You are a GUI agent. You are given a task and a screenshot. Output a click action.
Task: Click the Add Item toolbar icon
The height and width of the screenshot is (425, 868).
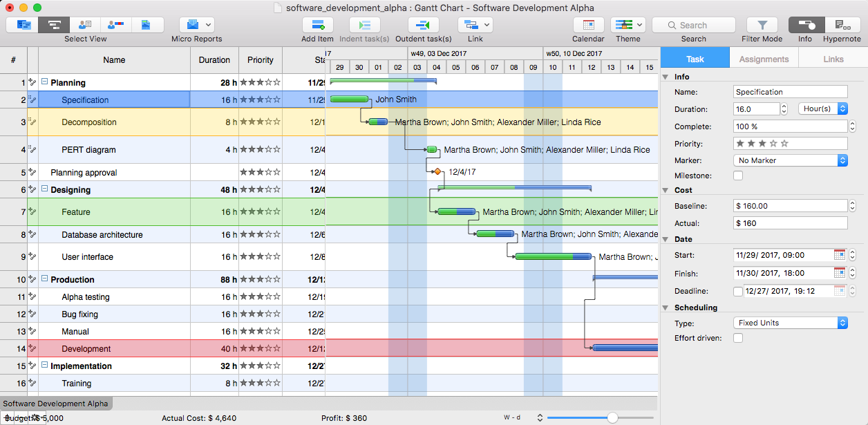(317, 25)
